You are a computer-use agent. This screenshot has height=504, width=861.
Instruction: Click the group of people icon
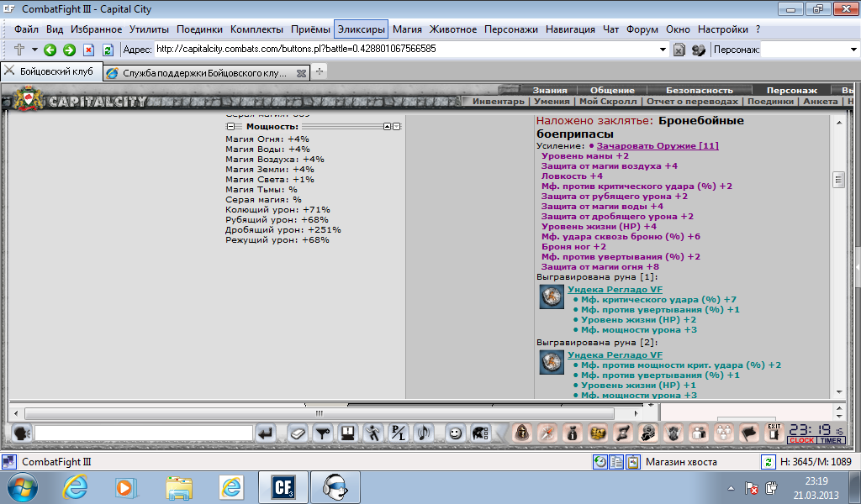click(x=724, y=433)
